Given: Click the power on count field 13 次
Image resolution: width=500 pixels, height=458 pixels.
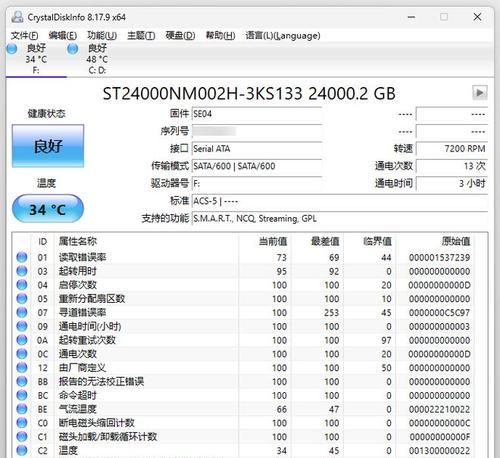Looking at the screenshot, I should 452,166.
